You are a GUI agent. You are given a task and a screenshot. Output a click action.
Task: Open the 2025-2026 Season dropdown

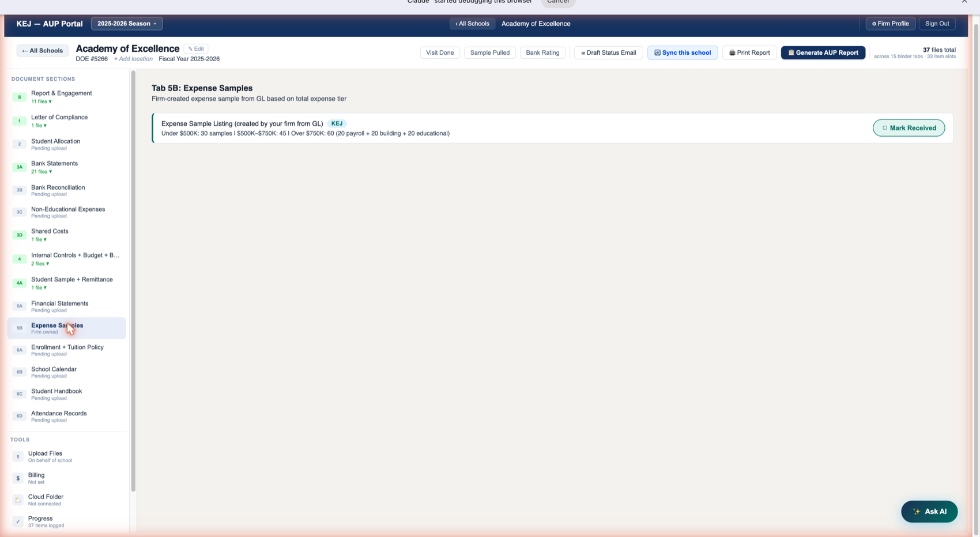(127, 24)
